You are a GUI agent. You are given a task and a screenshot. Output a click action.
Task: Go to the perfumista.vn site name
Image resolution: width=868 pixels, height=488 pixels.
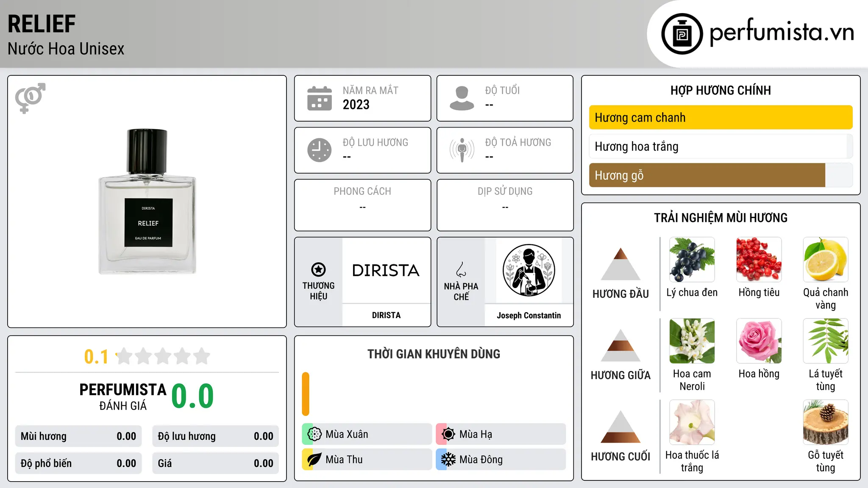[x=782, y=32]
